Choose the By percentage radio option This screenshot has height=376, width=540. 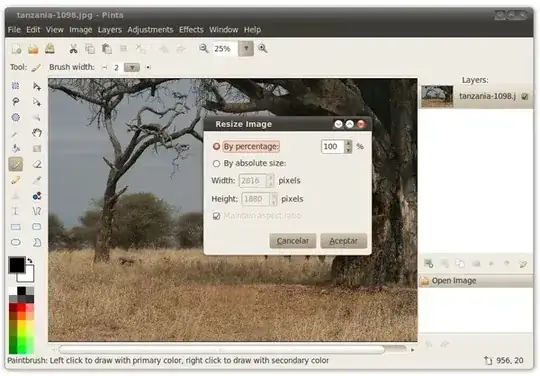[x=216, y=147]
